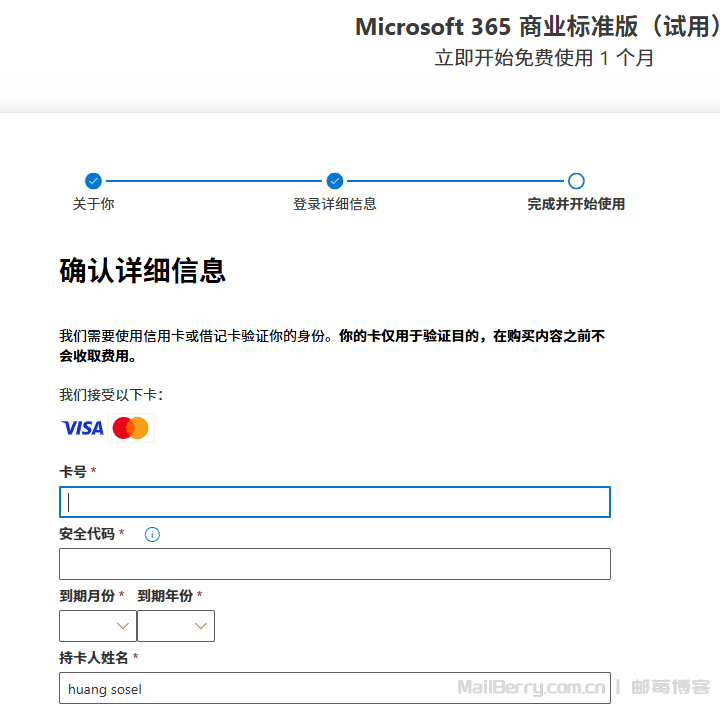
Task: Click the 完成并开始使用 step circle
Action: click(576, 181)
